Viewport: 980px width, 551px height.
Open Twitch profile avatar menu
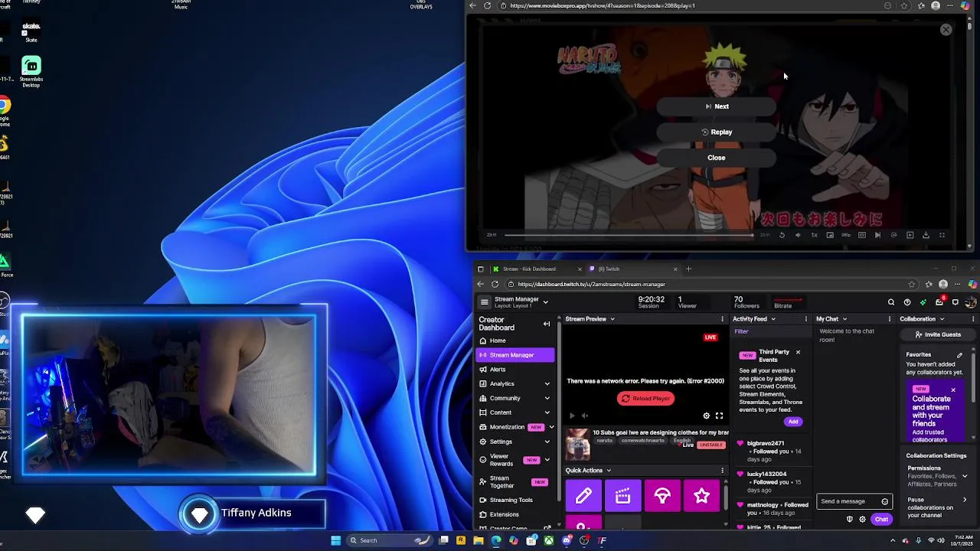click(971, 302)
